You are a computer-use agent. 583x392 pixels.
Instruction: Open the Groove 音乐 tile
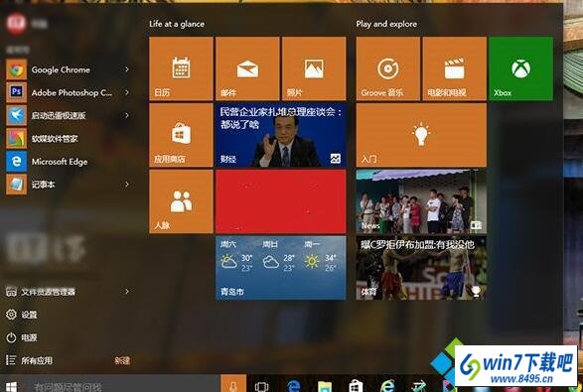coord(388,68)
